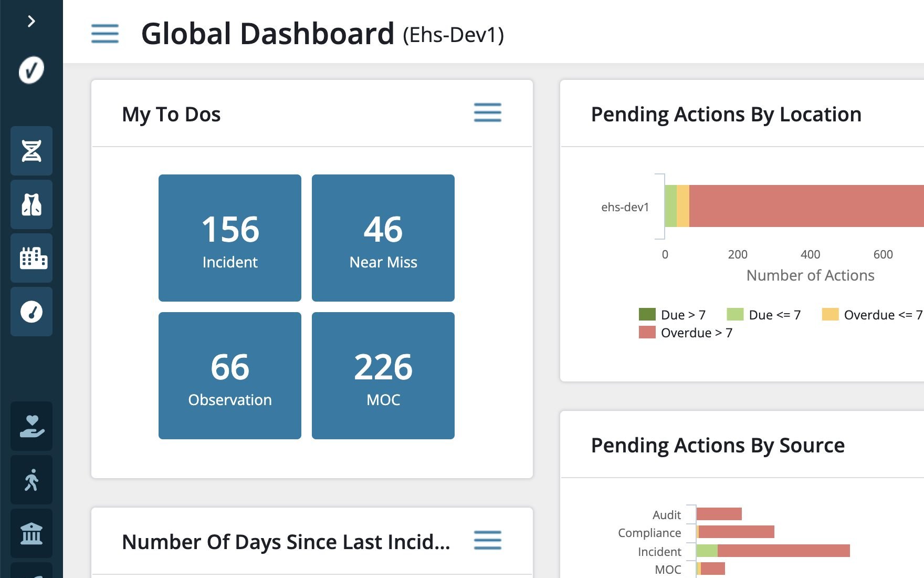Toggle Overdue > 7 legend entry

pos(686,332)
